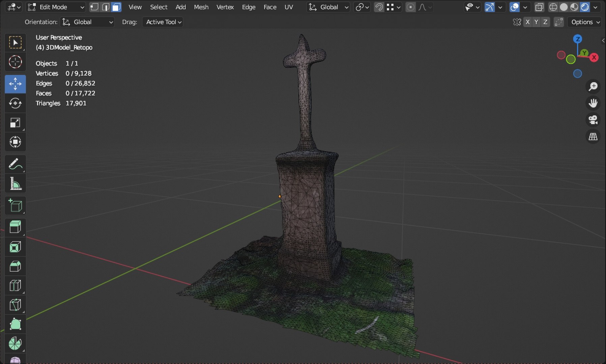Toggle viewport gizmos display

tap(489, 7)
